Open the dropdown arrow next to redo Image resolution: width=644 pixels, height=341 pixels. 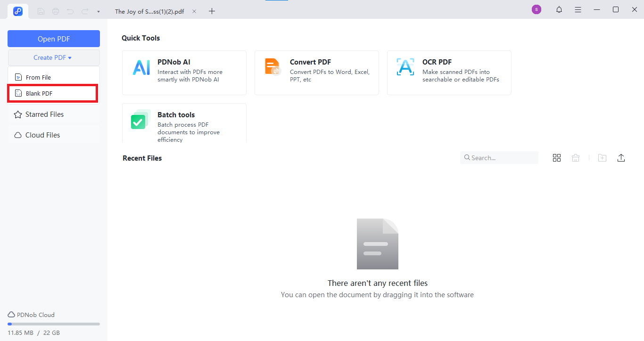pyautogui.click(x=98, y=11)
